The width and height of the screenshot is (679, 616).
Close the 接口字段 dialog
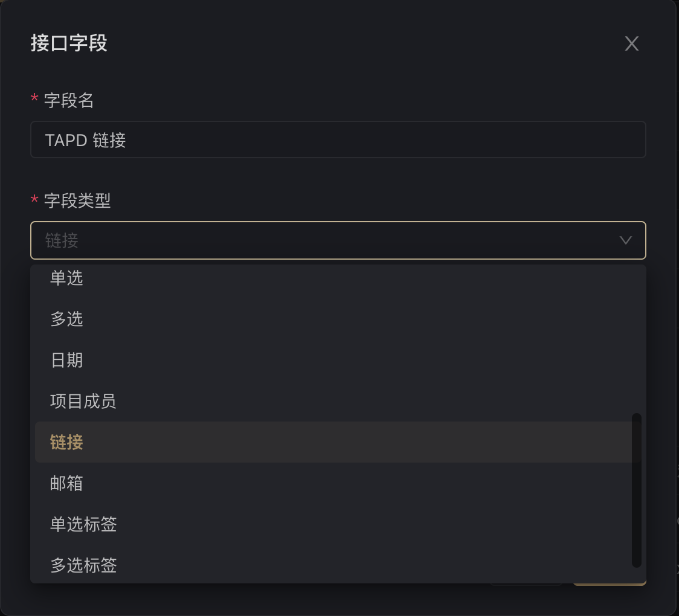631,43
